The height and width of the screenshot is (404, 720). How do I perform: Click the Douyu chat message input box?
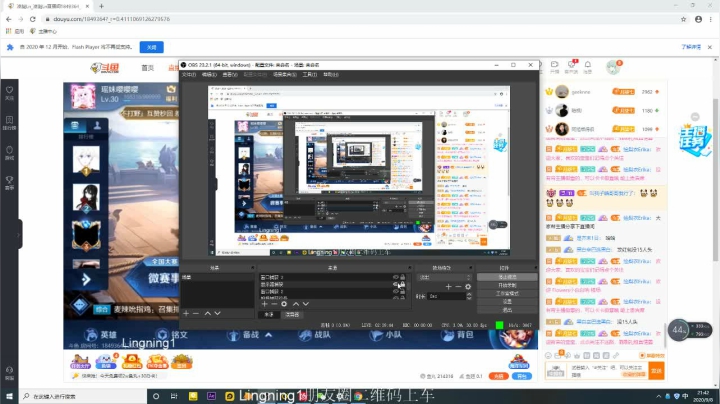pyautogui.click(x=608, y=371)
